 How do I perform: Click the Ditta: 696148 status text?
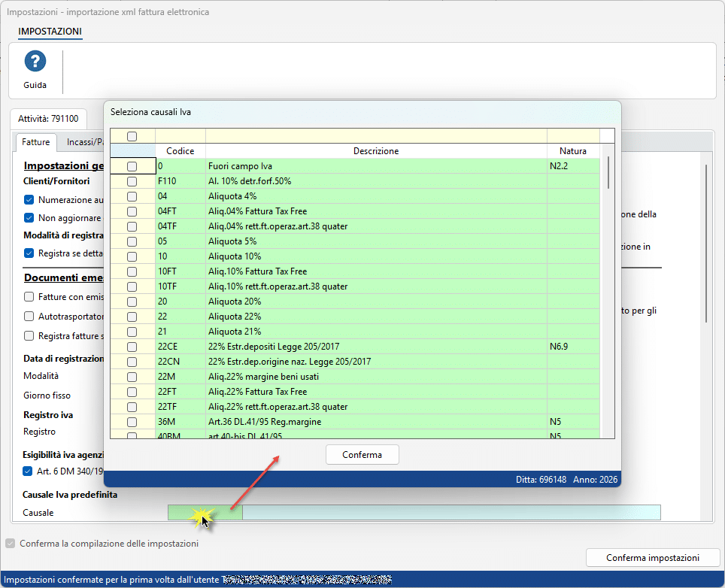(541, 480)
